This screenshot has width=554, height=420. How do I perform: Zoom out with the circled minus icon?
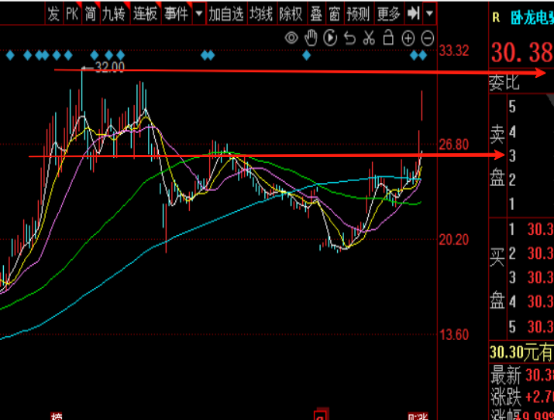(x=428, y=38)
